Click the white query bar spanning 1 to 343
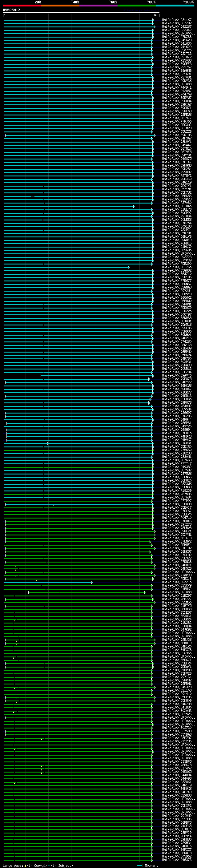 click(81, 12)
